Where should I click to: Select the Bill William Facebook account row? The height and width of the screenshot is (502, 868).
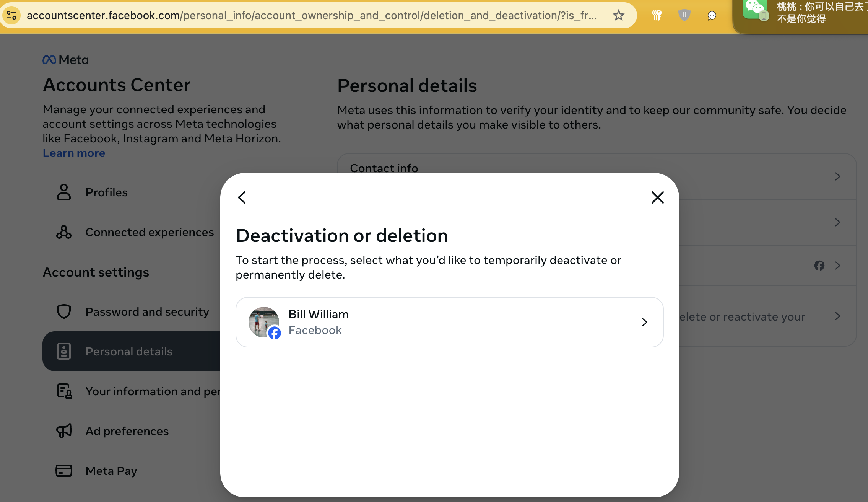449,322
